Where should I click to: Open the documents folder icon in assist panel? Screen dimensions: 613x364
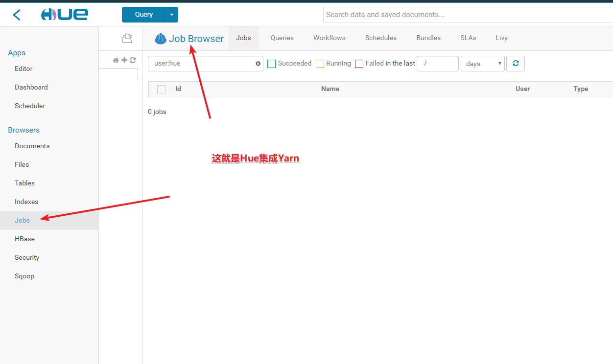pos(127,38)
